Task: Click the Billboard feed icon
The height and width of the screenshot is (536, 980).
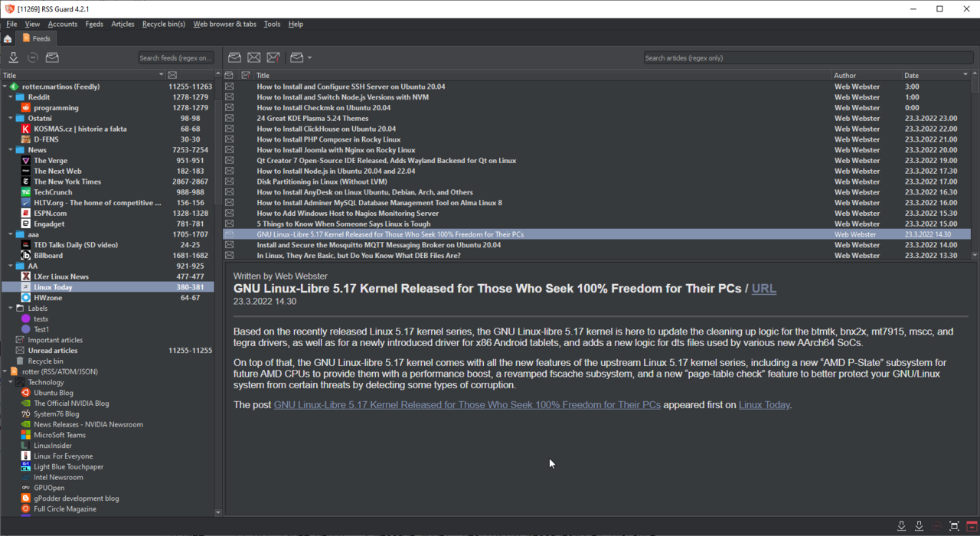Action: click(26, 256)
